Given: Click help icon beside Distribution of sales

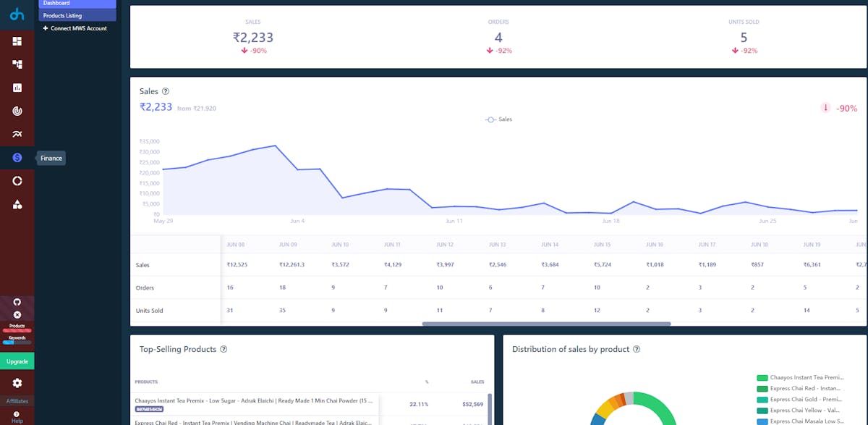Looking at the screenshot, I should [637, 349].
